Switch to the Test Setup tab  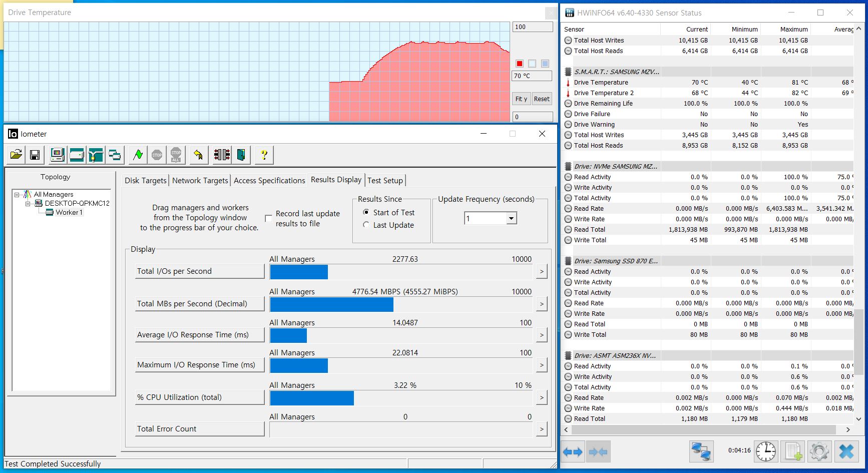(385, 180)
